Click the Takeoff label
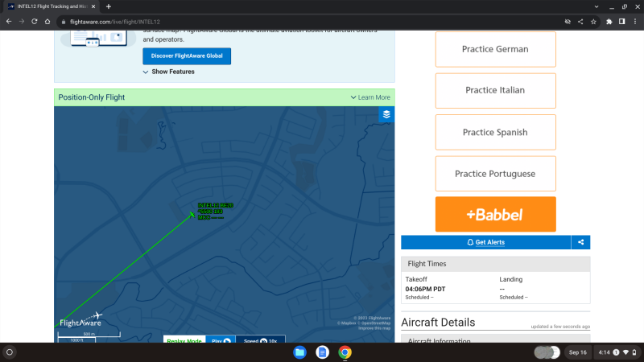Viewport: 644px width, 362px height. tap(416, 279)
